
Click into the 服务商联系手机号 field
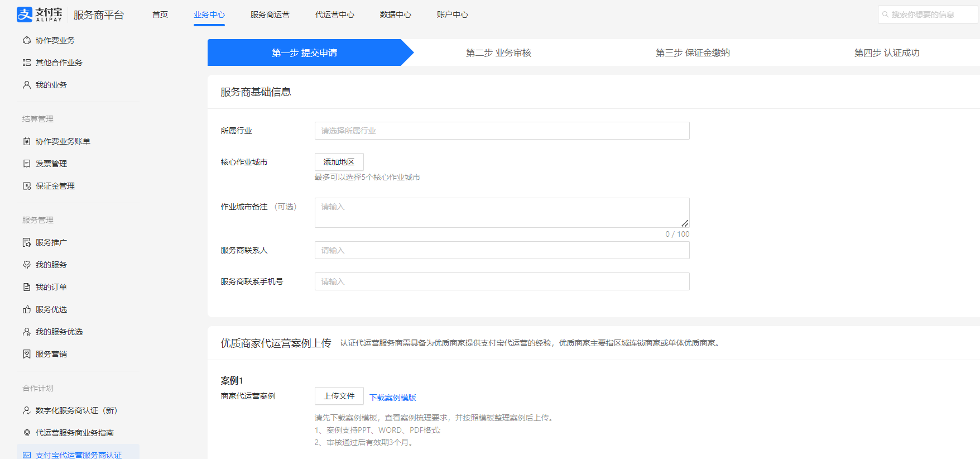[502, 281]
